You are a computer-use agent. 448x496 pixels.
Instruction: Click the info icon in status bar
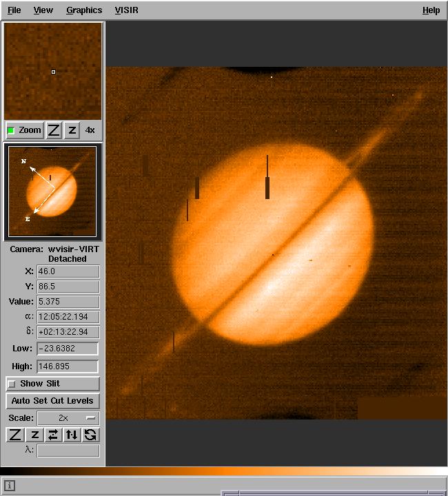9,486
